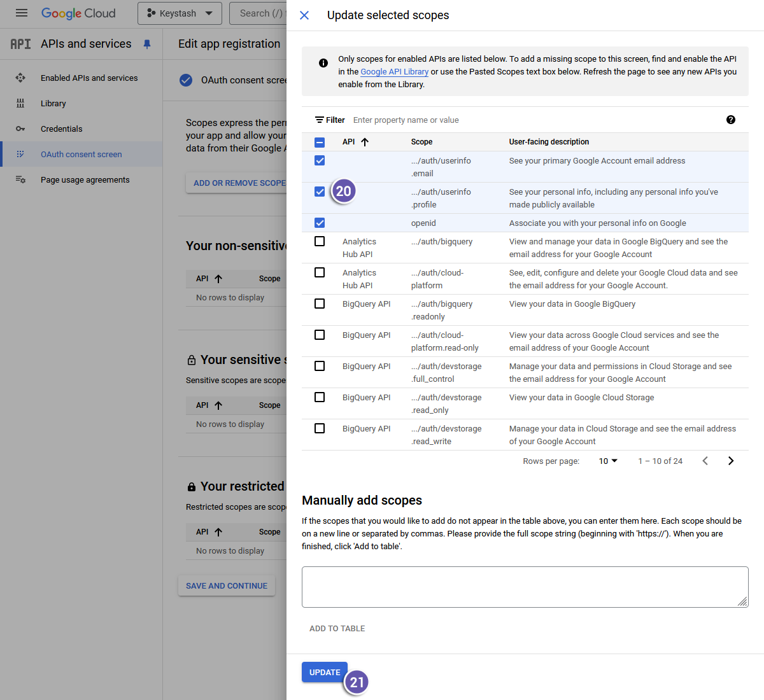Sort by API column arrow in scopes table
This screenshot has height=700, width=764.
365,142
